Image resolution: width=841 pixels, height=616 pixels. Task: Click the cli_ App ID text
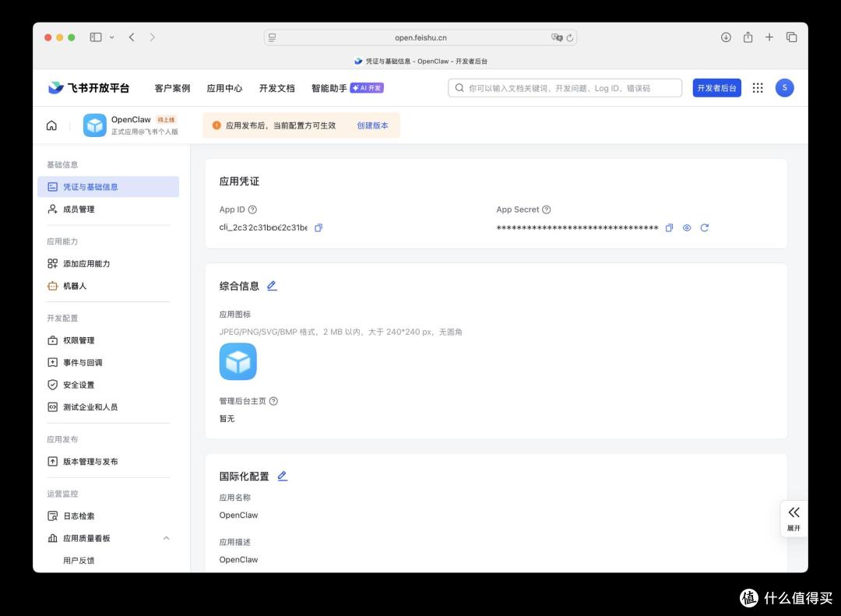point(263,227)
